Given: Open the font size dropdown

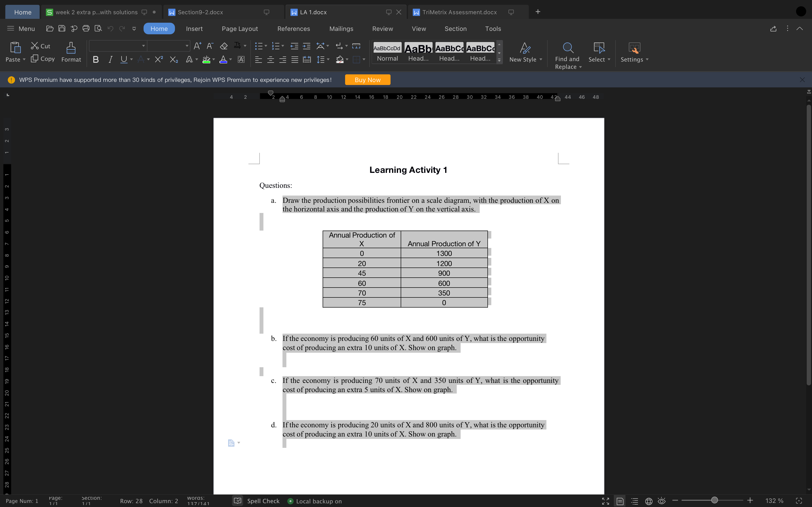Looking at the screenshot, I should [187, 46].
